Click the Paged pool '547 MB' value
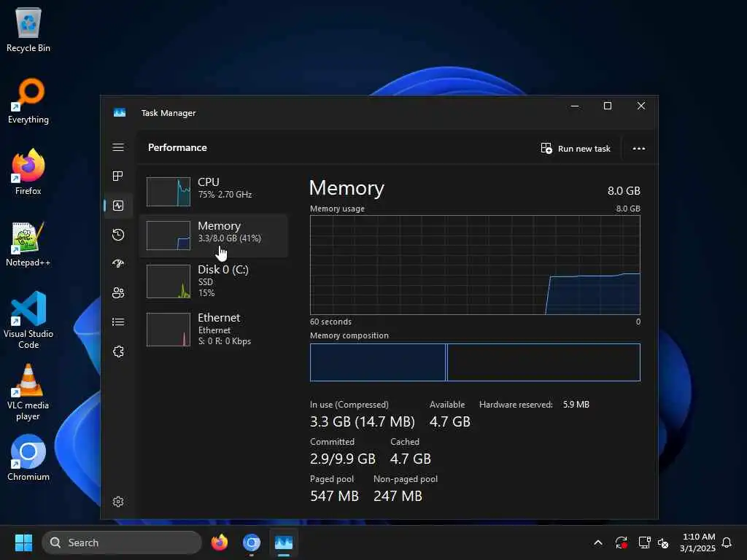Screen dimensions: 747x560 tap(334, 496)
